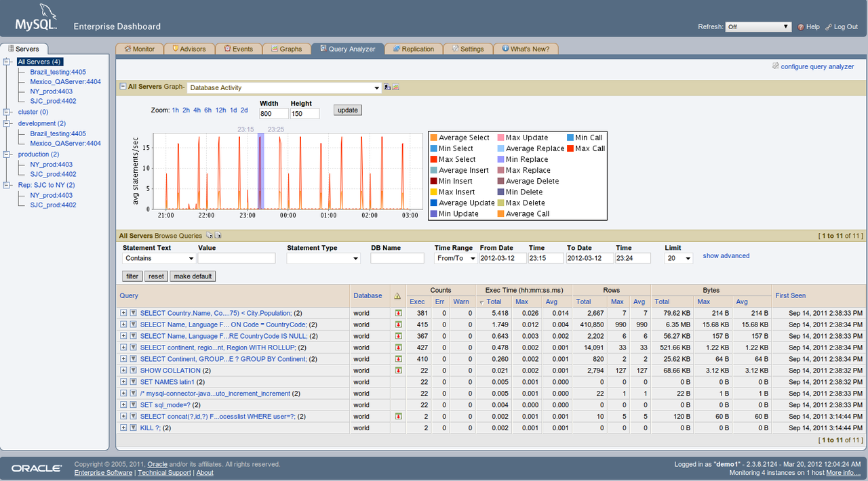The height and width of the screenshot is (481, 868).
Task: Open menu arrow icon for SET NAMES latin1
Action: point(134,382)
